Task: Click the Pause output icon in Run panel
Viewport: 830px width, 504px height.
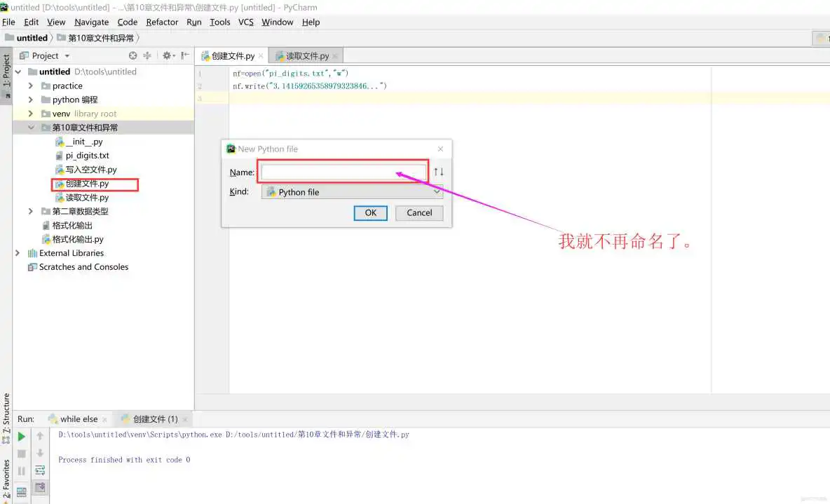Action: click(x=21, y=470)
